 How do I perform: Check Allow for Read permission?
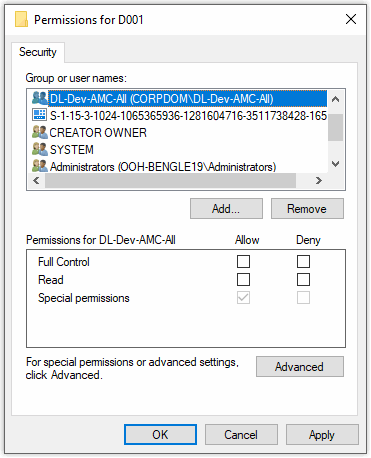pos(243,280)
